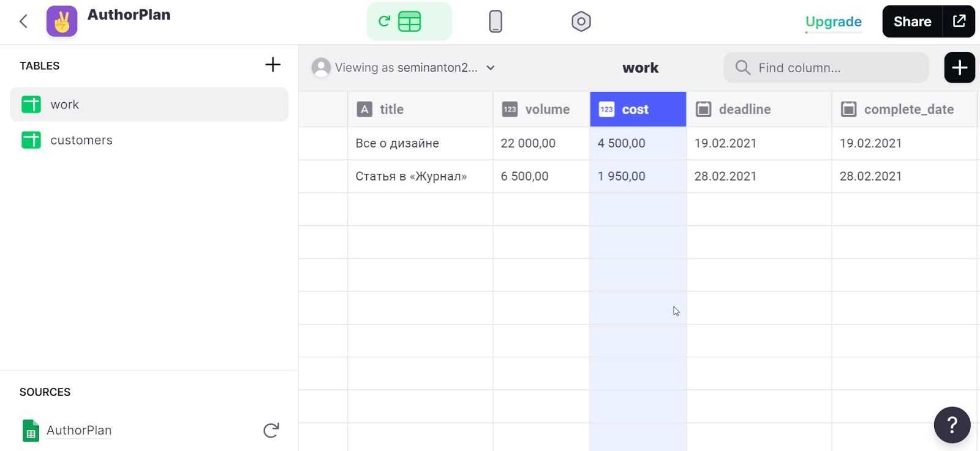Viewport: 980px width, 451px height.
Task: Open app in new window icon
Action: tap(959, 21)
